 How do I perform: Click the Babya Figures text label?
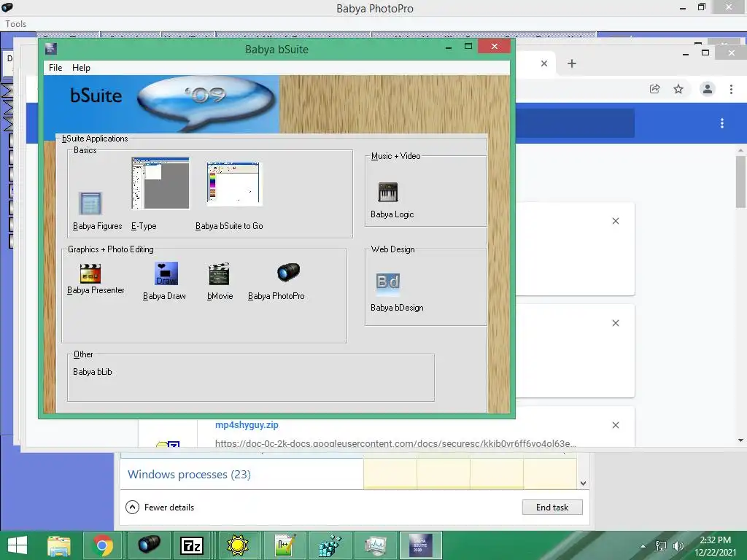click(x=97, y=226)
